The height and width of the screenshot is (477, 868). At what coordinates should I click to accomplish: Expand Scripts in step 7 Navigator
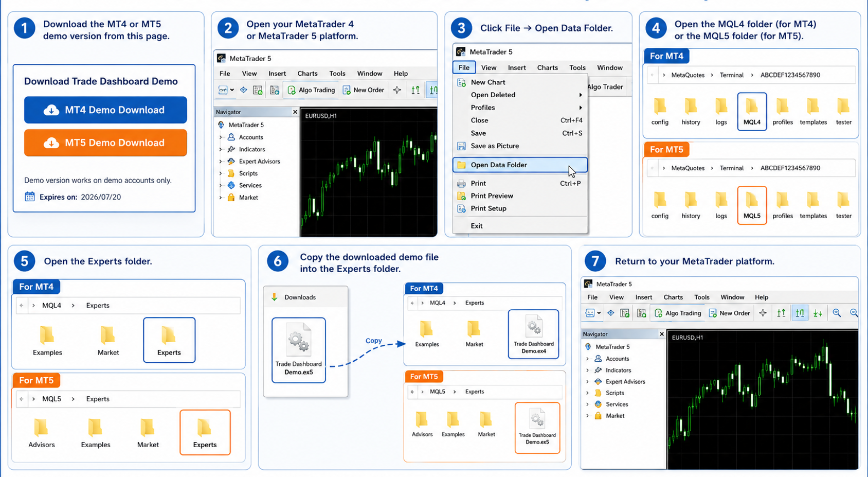[588, 393]
